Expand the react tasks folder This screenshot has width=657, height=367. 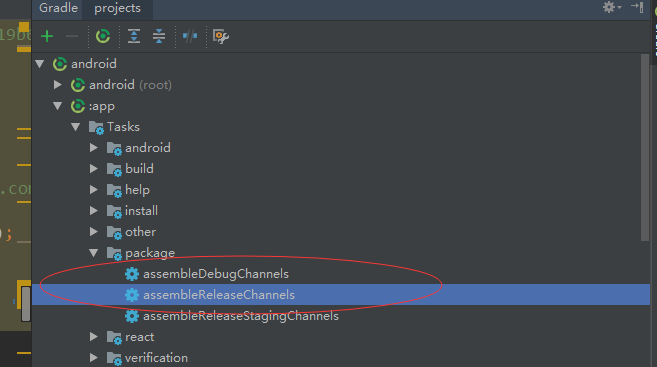(93, 337)
